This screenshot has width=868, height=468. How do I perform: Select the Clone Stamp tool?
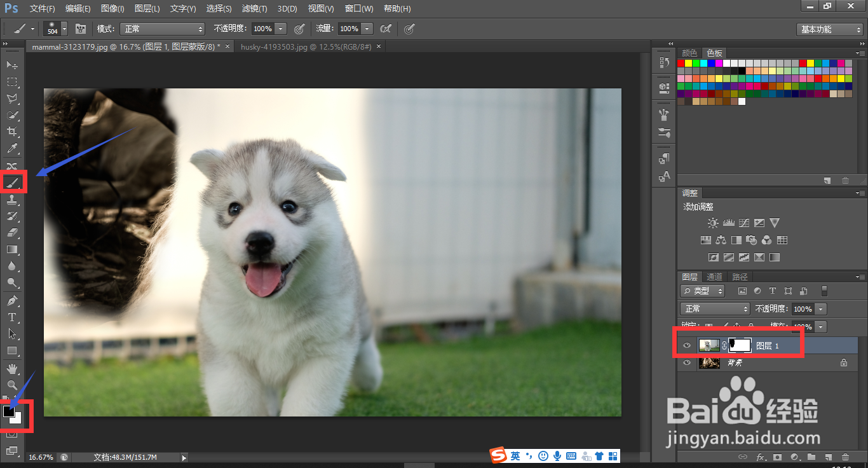coord(12,199)
